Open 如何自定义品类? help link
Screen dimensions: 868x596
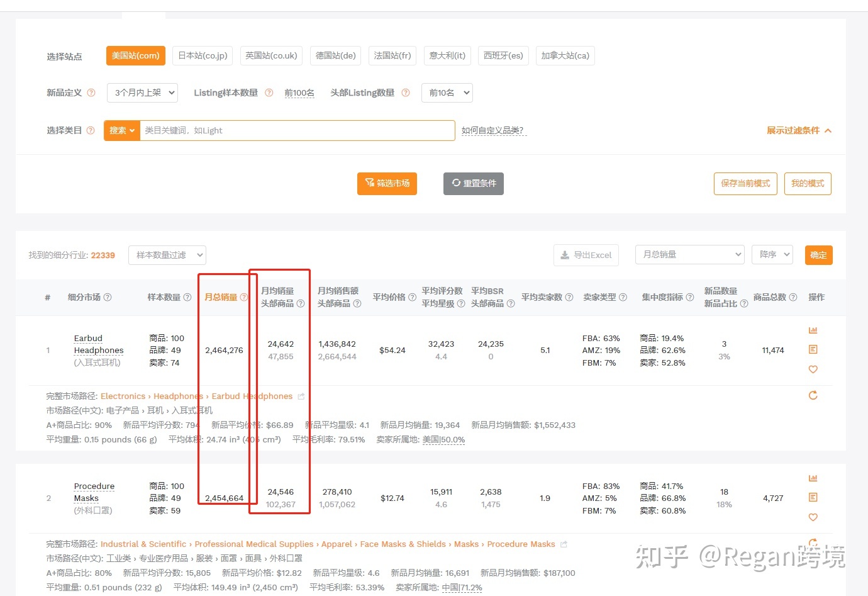(x=492, y=131)
